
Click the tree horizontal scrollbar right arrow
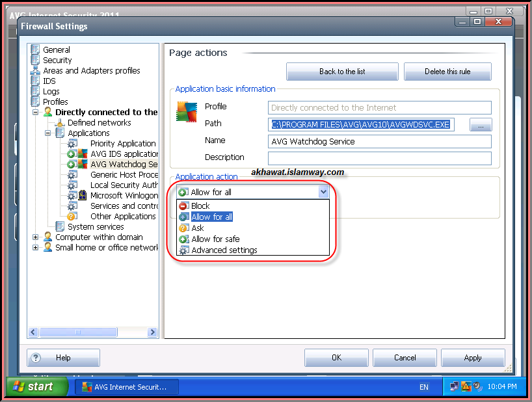(153, 332)
